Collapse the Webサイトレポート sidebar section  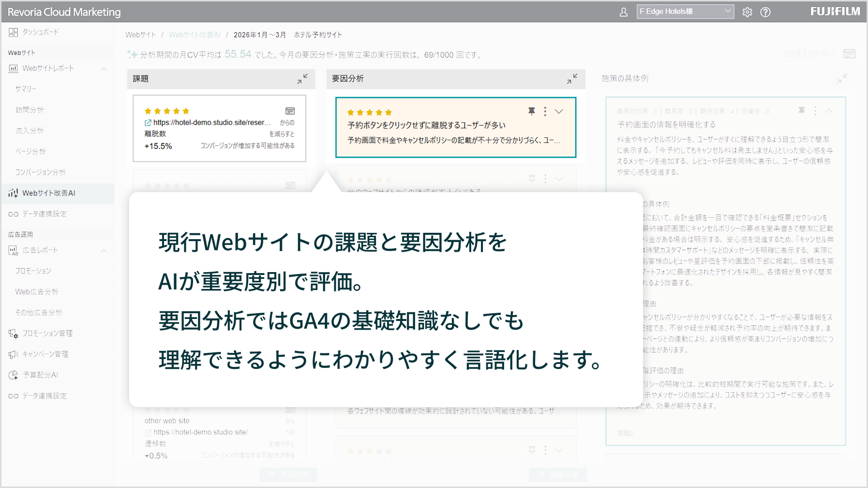pyautogui.click(x=103, y=68)
